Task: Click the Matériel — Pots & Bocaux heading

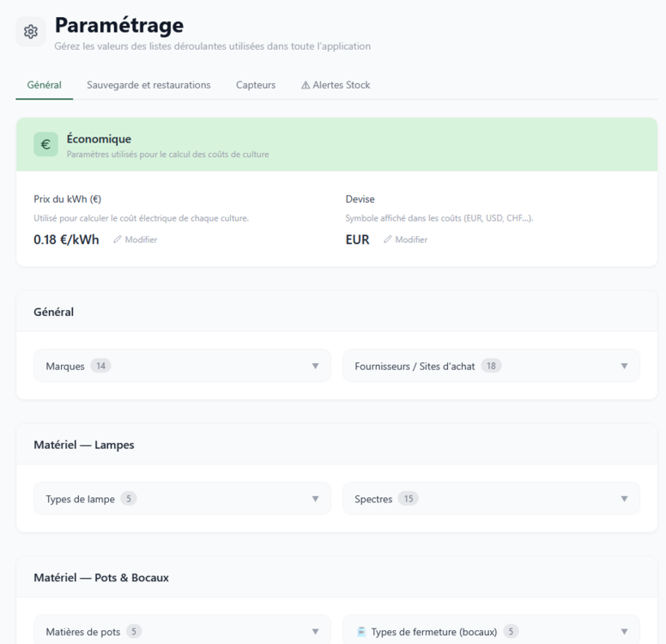Action: click(101, 578)
